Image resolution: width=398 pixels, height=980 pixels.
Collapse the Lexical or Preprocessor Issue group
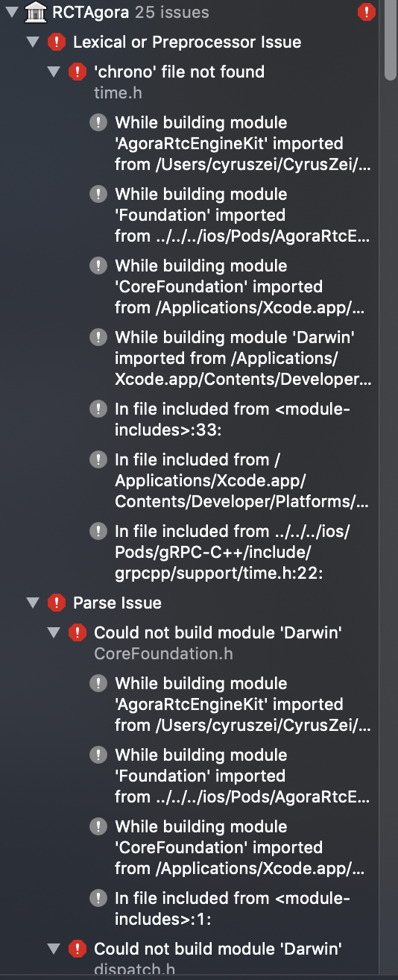point(32,42)
